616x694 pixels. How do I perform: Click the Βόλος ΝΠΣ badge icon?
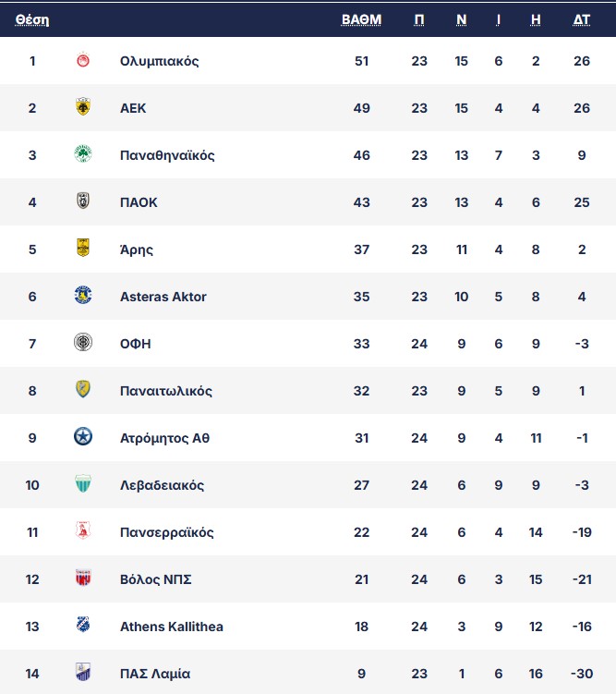(83, 578)
